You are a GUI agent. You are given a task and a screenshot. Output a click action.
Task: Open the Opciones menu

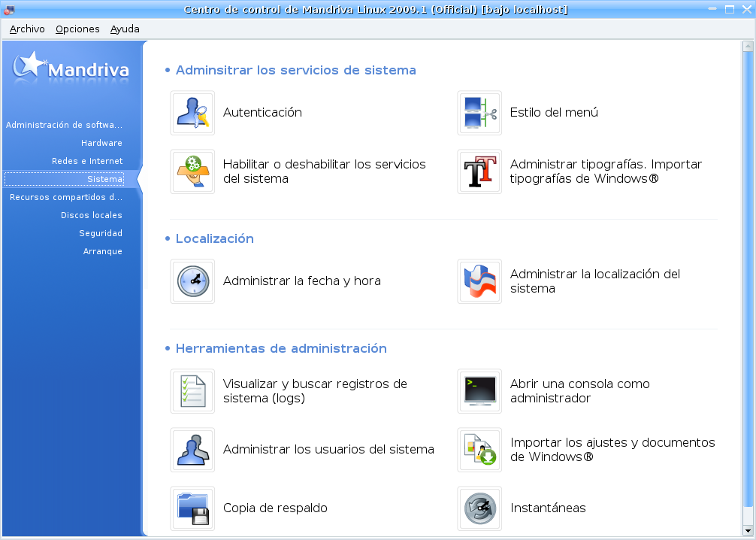coord(77,29)
